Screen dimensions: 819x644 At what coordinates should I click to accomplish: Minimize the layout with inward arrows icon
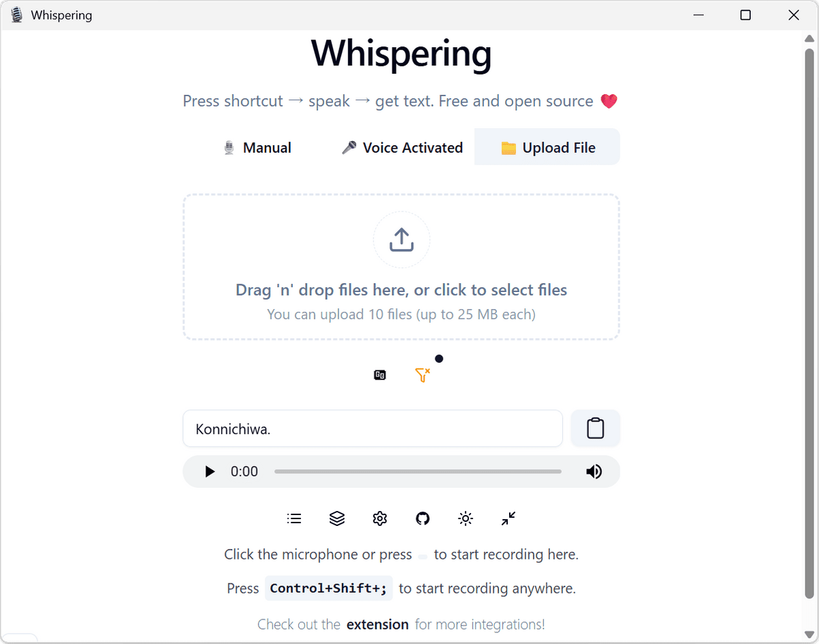pos(508,518)
